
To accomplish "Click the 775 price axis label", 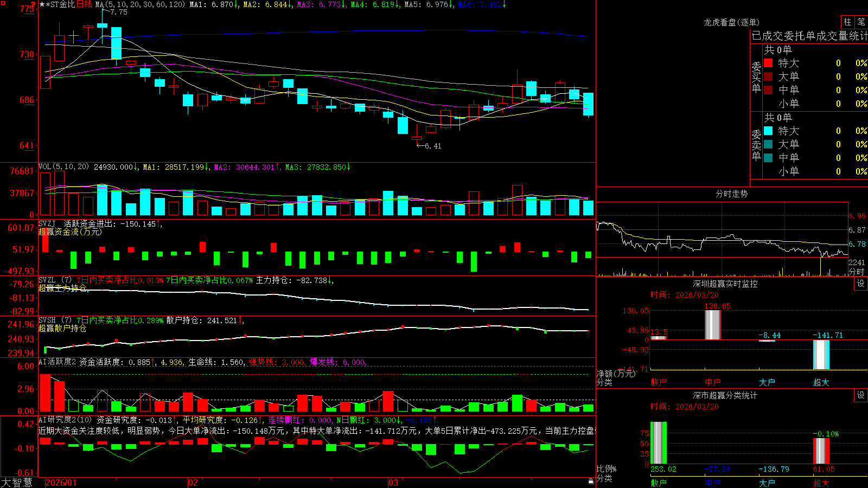I will tap(27, 9).
